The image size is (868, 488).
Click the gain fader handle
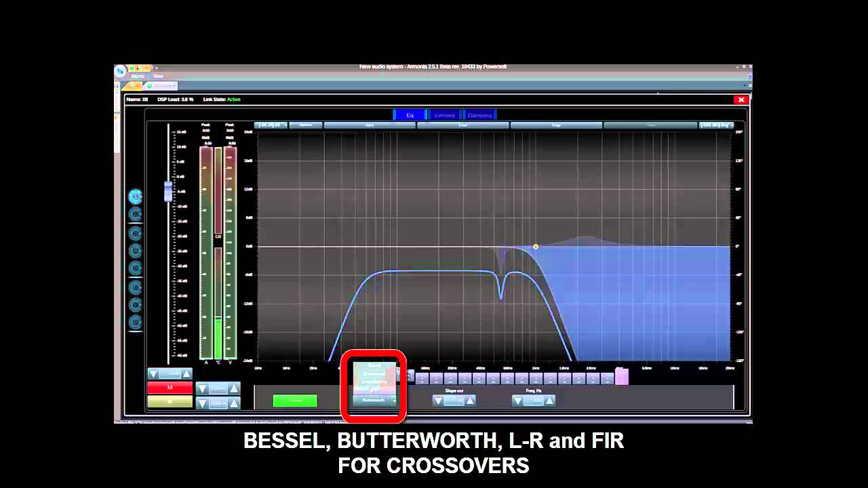pos(168,191)
